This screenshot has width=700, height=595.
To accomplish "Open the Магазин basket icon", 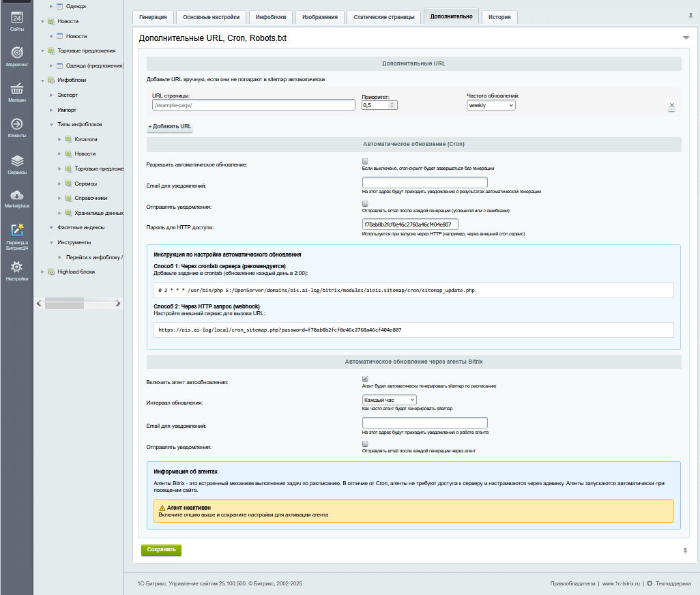I will (x=17, y=91).
